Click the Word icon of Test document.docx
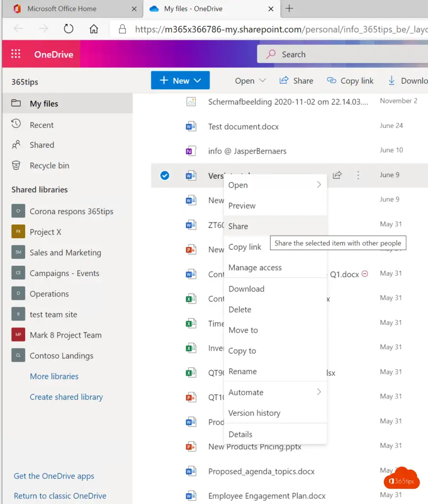Screen dimensions: 428x504 pyautogui.click(x=191, y=126)
